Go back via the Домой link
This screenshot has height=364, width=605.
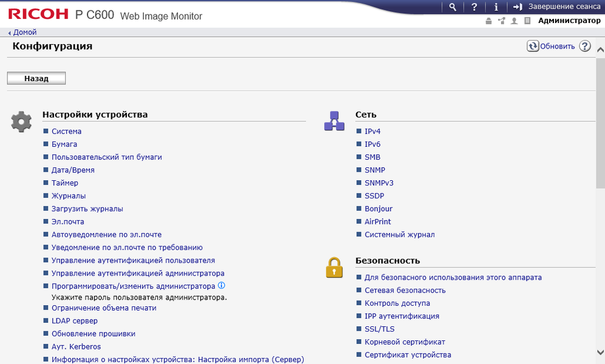point(24,32)
